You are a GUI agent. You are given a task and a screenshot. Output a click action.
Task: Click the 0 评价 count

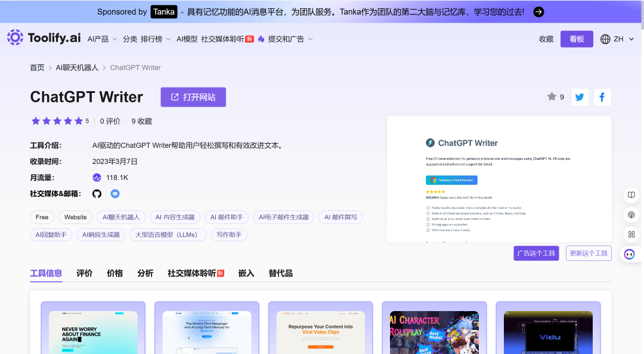coord(110,121)
